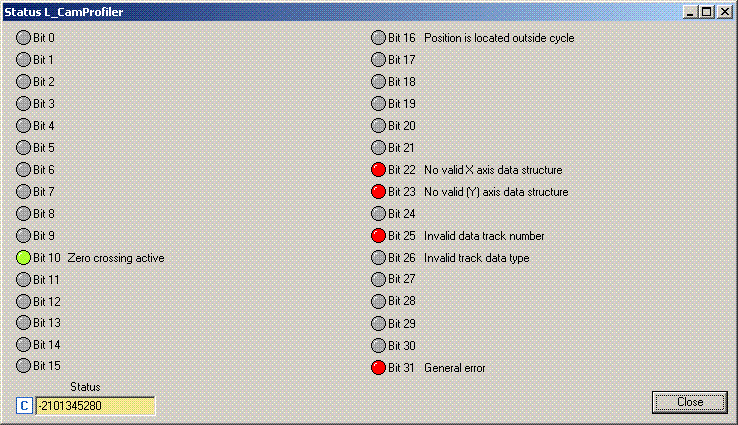Screen dimensions: 738x425
Task: Click the blue C icon beside Status
Action: (25, 405)
